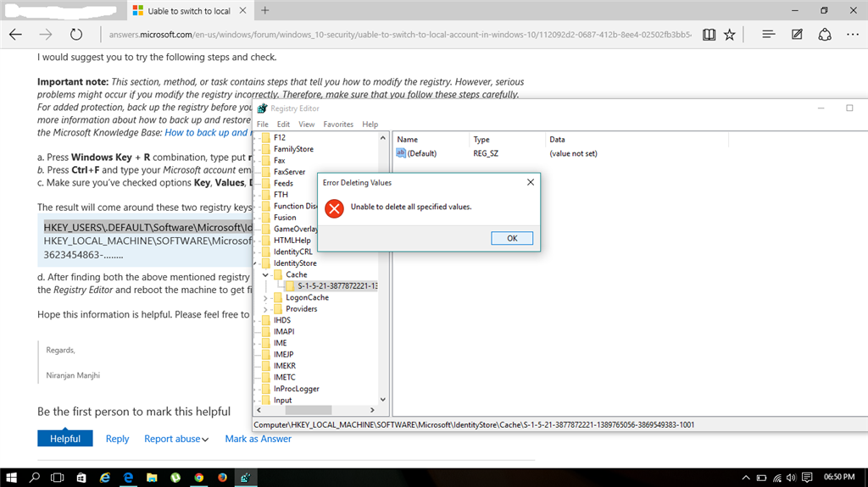Click the IHDS folder icon

click(x=266, y=320)
